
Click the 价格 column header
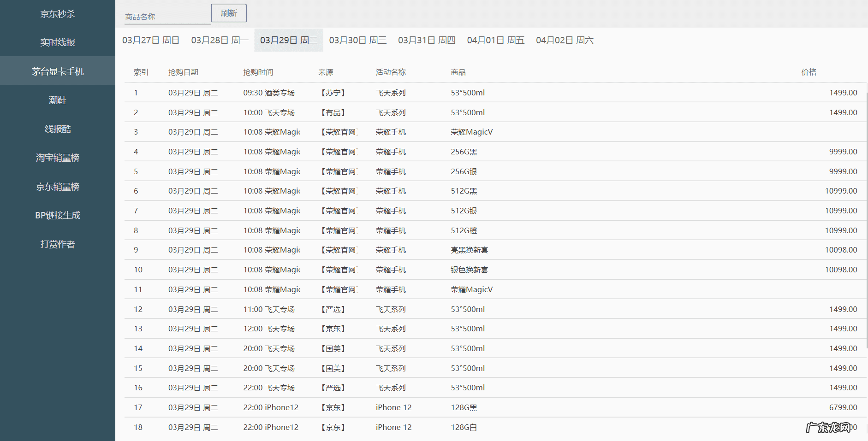(x=809, y=72)
